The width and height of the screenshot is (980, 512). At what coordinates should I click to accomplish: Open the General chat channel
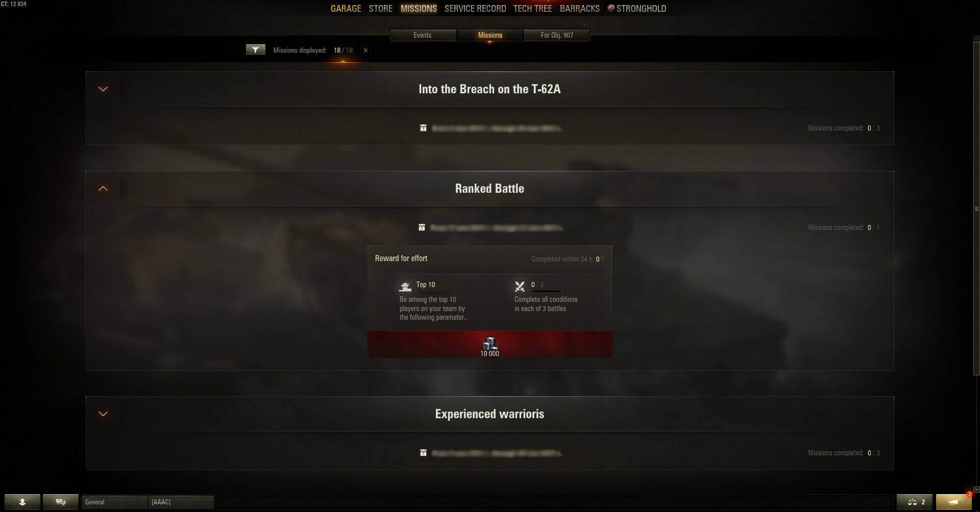114,502
